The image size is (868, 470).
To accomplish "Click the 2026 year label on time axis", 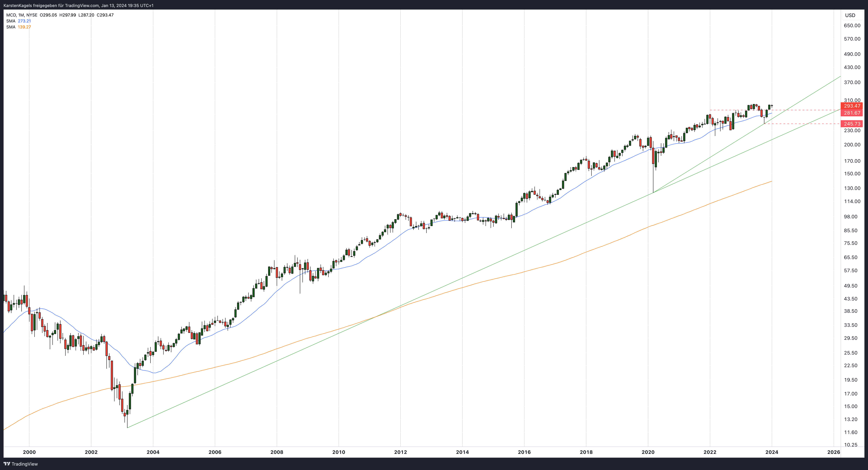I will pyautogui.click(x=834, y=452).
